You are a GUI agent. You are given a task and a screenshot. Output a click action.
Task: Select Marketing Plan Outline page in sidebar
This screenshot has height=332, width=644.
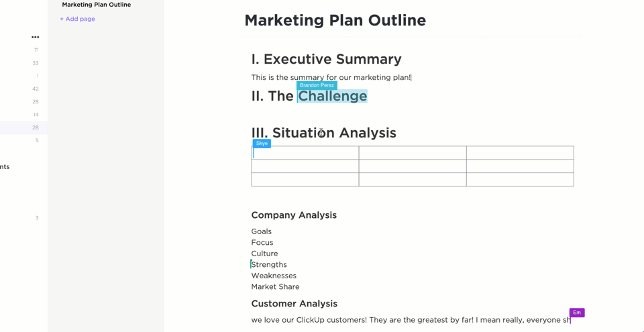click(x=96, y=5)
